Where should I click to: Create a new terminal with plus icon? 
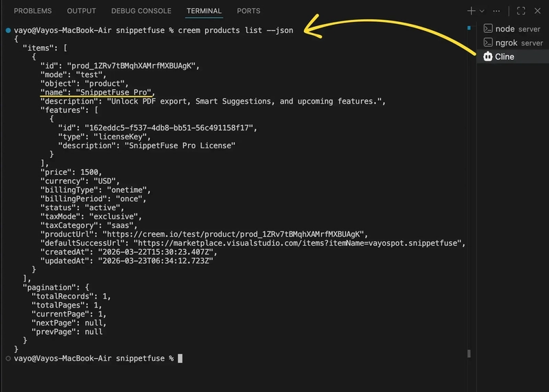point(471,11)
